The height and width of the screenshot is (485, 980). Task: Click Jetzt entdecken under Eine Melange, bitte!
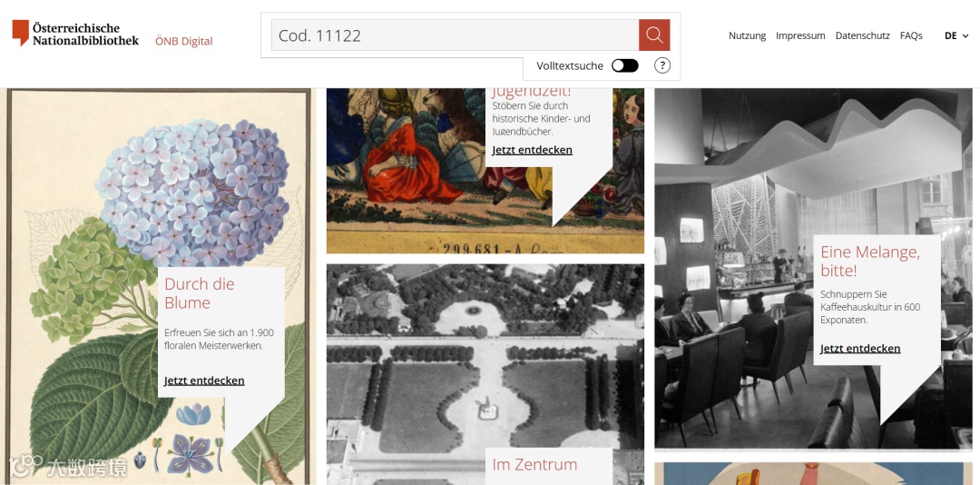[x=860, y=348]
